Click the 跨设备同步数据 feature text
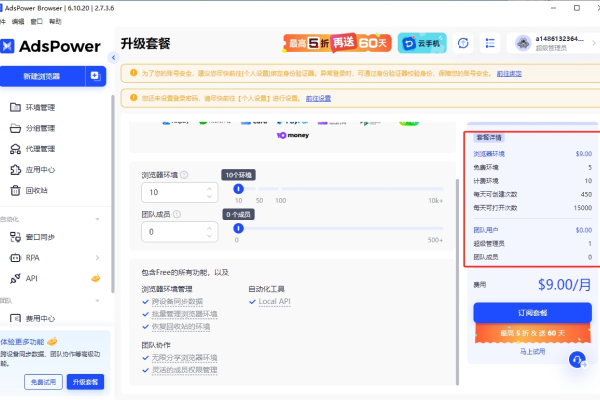This screenshot has width=600, height=400. pyautogui.click(x=177, y=302)
